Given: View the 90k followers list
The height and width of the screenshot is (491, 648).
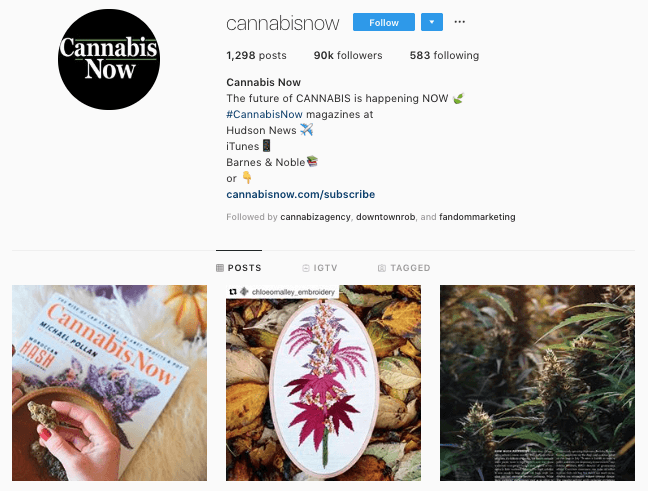Looking at the screenshot, I should [348, 55].
